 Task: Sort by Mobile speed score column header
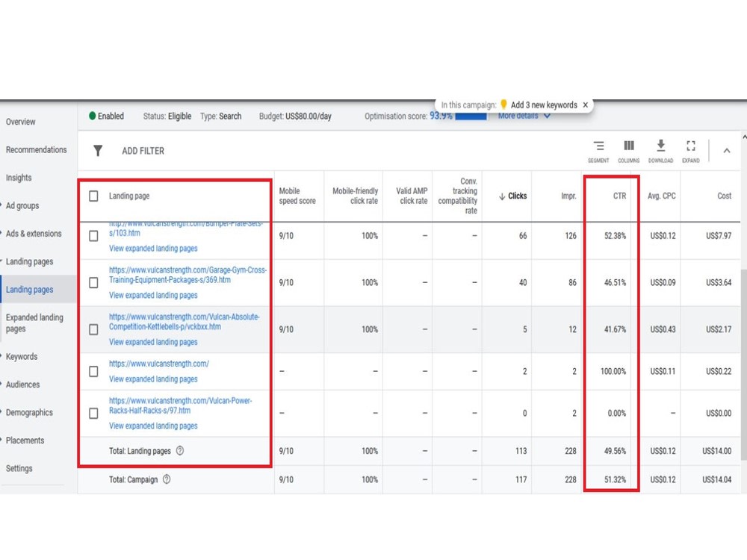[297, 196]
